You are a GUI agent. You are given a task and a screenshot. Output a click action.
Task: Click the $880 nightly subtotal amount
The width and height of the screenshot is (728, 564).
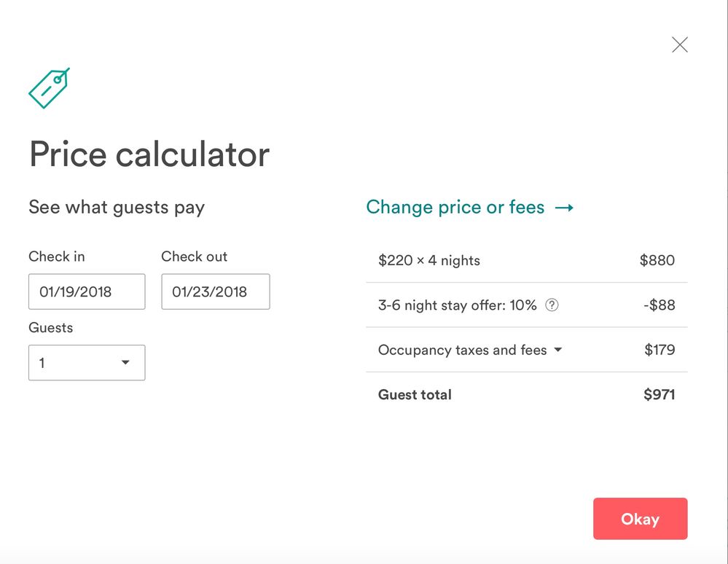pyautogui.click(x=657, y=260)
